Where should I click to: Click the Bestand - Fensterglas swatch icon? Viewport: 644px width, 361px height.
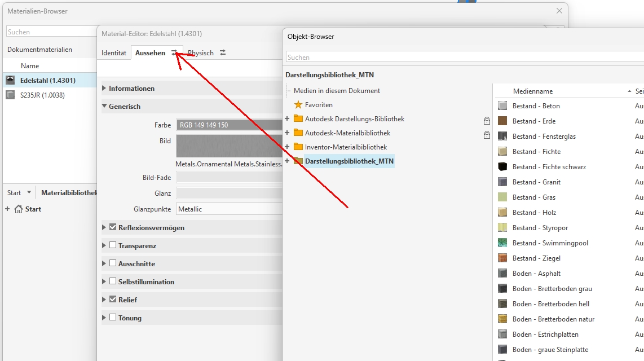[502, 136]
